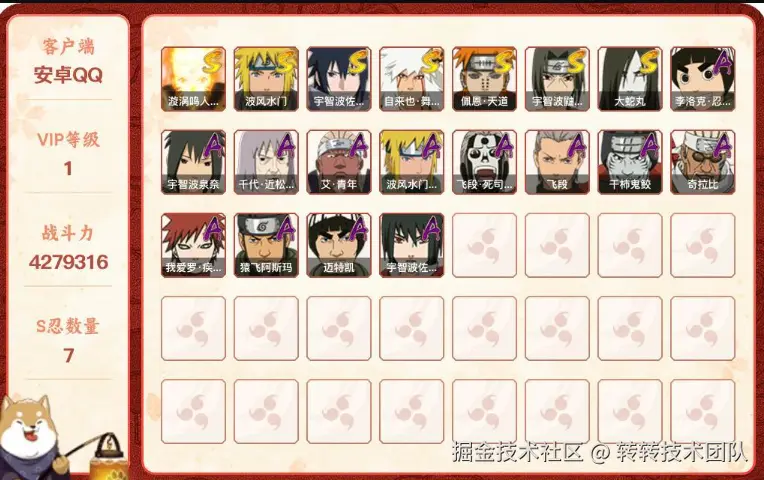The image size is (764, 480).
Task: Open the 大蛇丸 ninja card
Action: [630, 79]
